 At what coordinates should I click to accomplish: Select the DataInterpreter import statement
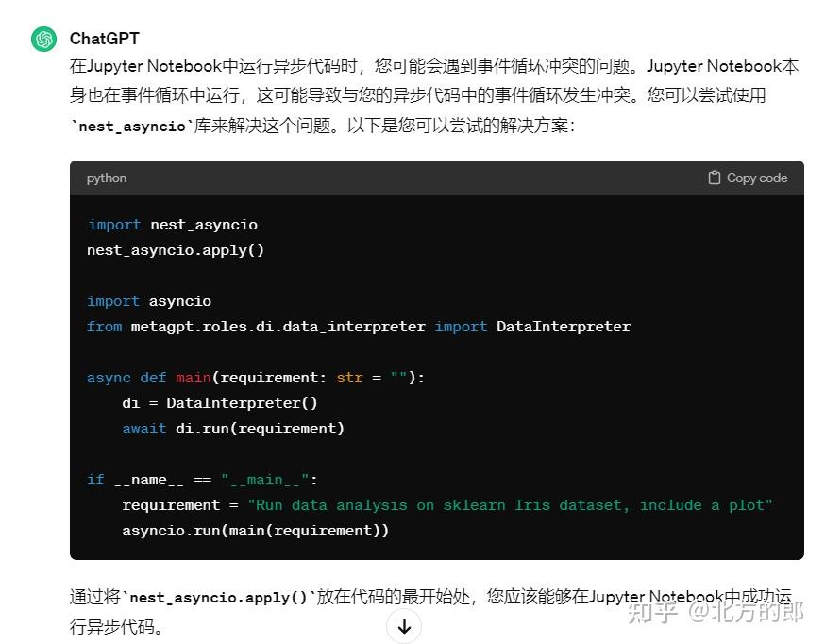tap(358, 326)
